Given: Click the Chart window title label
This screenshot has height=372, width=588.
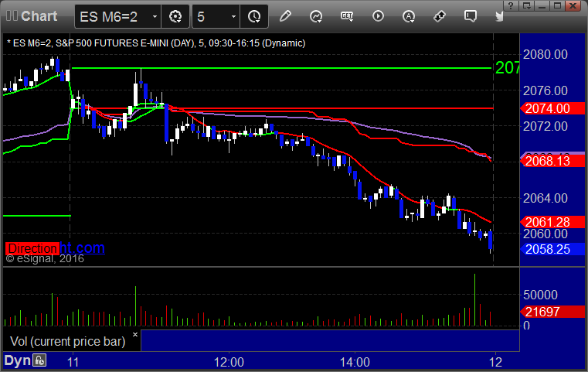Looking at the screenshot, I should (x=39, y=16).
